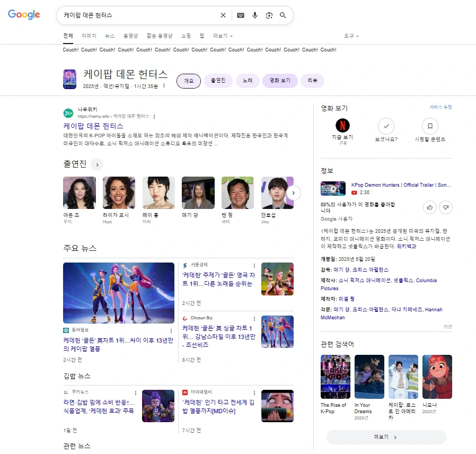Click the magnifier search icon
This screenshot has height=454, width=476.
pos(283,15)
